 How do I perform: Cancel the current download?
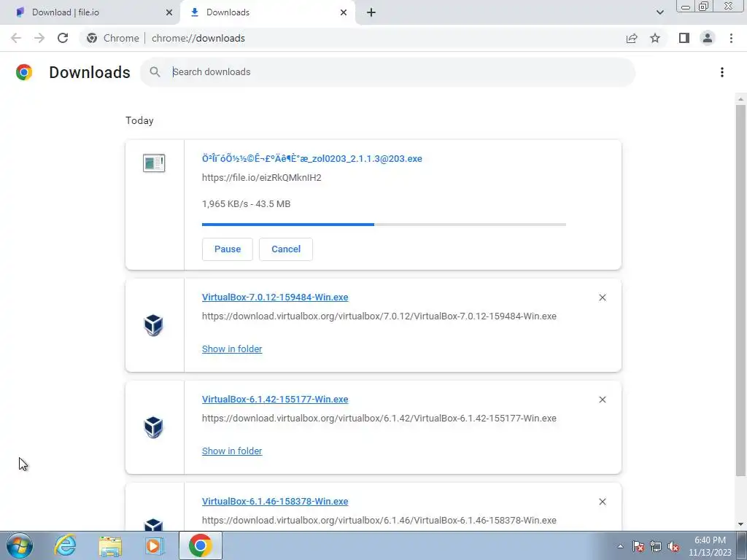[x=286, y=249]
